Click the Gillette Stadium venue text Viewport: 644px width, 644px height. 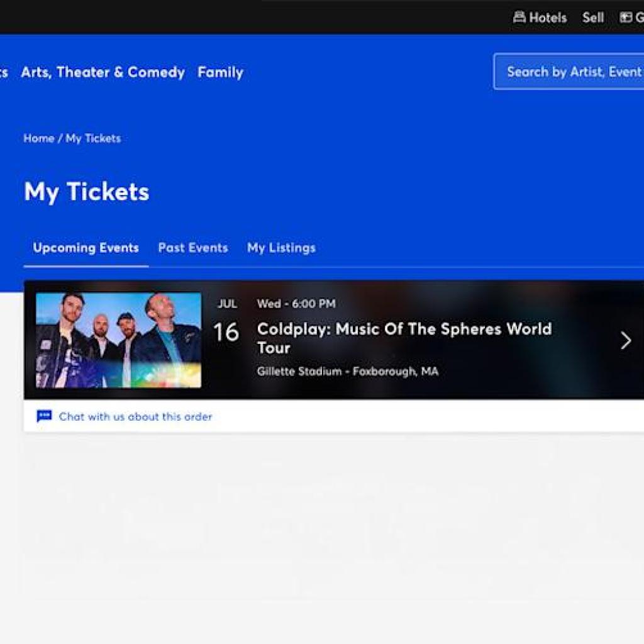(347, 371)
